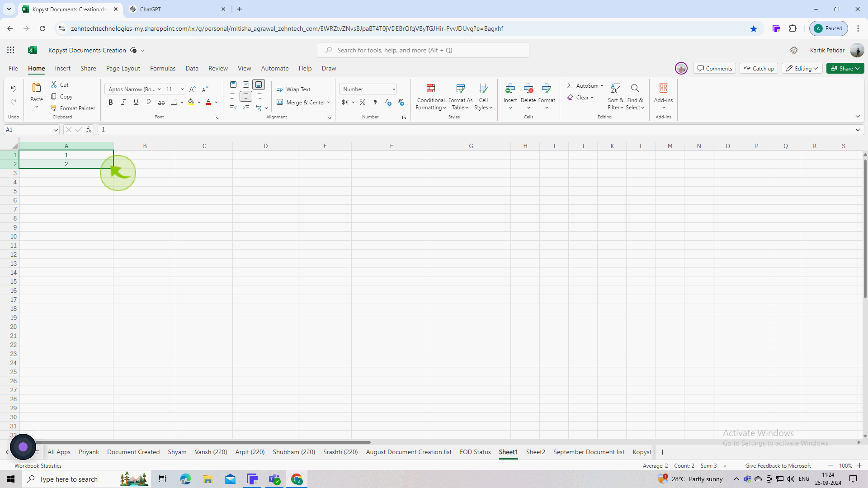Activate the Format Painter tool

[x=73, y=108]
